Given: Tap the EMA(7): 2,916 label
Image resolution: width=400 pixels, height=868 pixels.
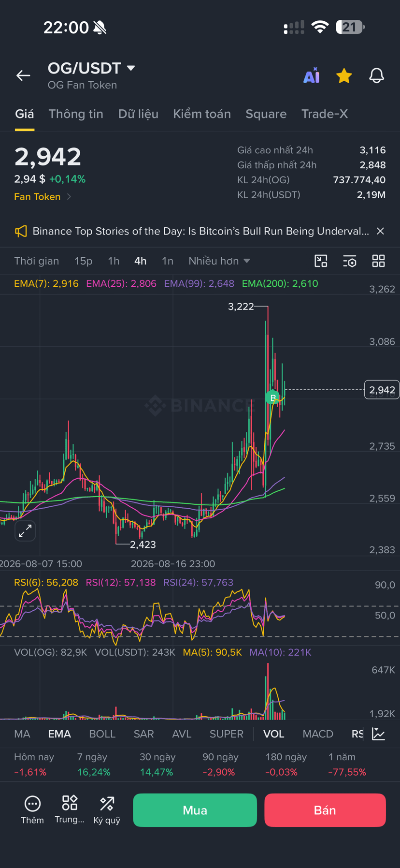Looking at the screenshot, I should point(46,284).
